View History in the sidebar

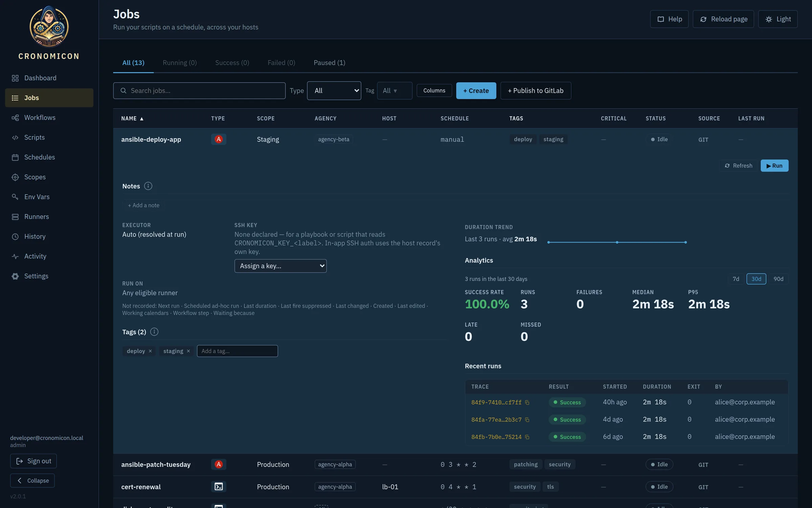(x=49, y=236)
